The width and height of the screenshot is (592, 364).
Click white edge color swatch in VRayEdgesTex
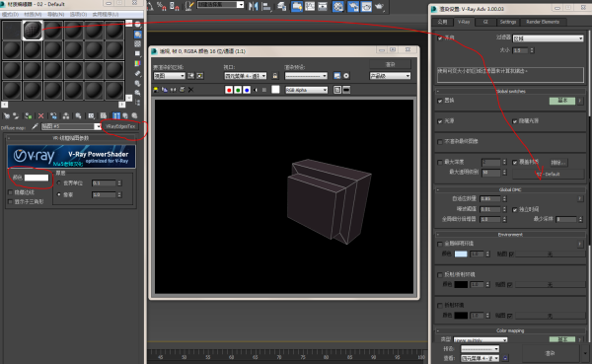coord(37,178)
